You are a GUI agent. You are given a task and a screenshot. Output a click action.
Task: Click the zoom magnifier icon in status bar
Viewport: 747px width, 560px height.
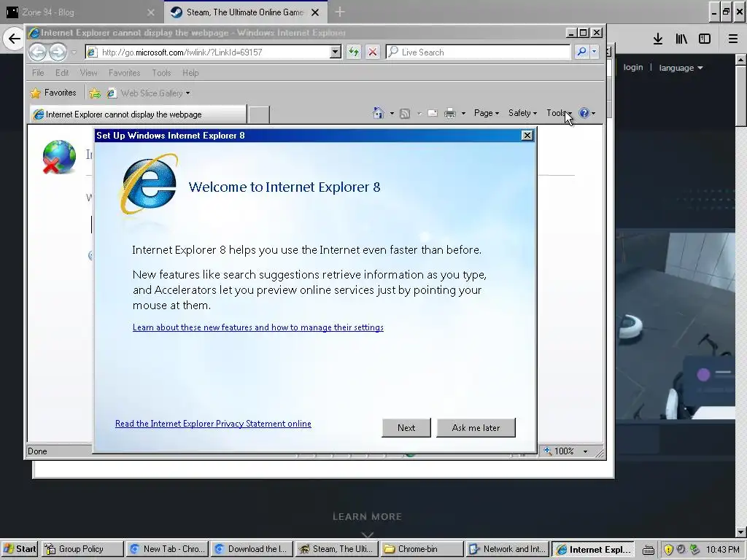pos(548,451)
